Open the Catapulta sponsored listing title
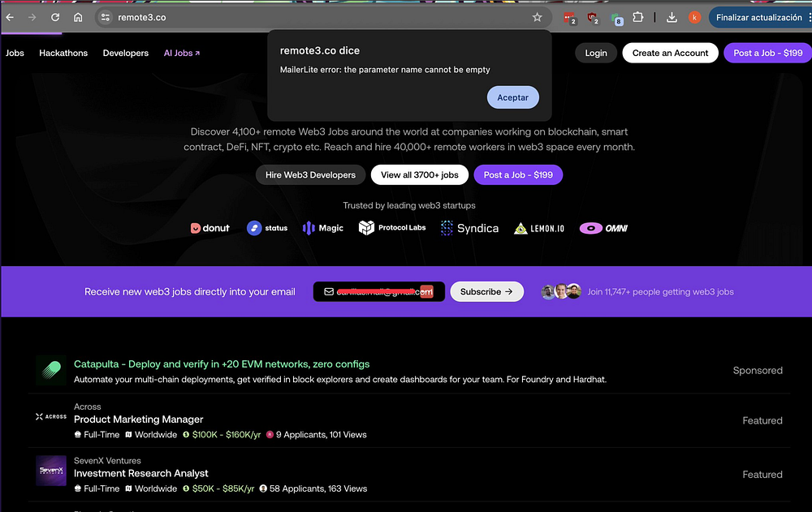The width and height of the screenshot is (812, 512). [x=222, y=364]
